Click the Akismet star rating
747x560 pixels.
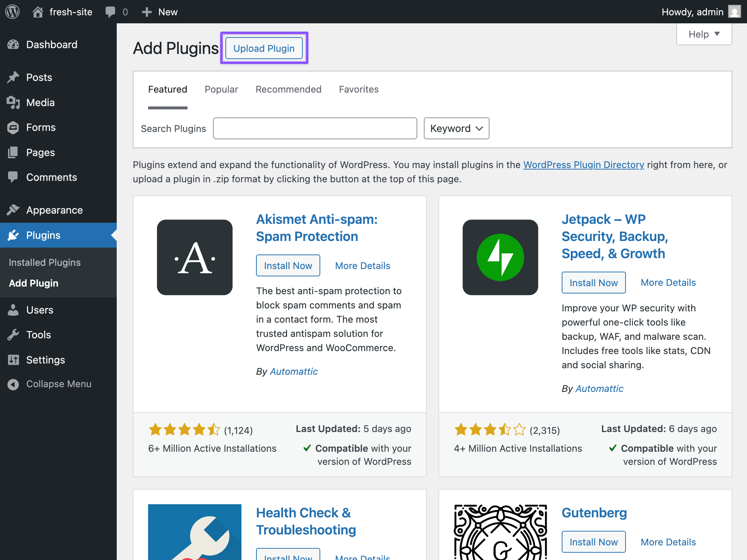tap(184, 430)
